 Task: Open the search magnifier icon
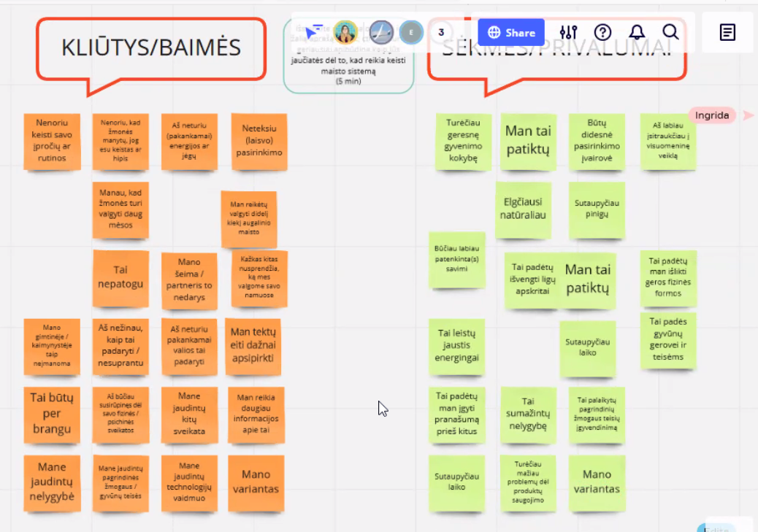pyautogui.click(x=670, y=32)
